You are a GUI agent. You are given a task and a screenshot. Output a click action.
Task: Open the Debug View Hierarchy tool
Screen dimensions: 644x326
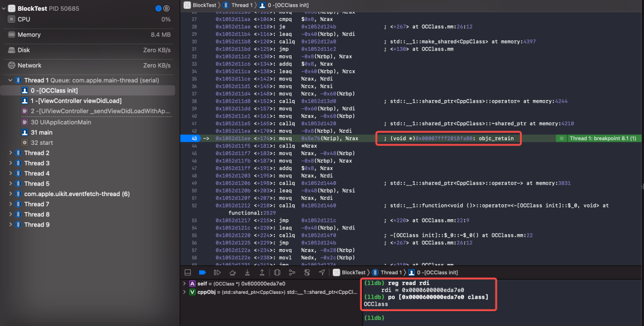point(277,272)
